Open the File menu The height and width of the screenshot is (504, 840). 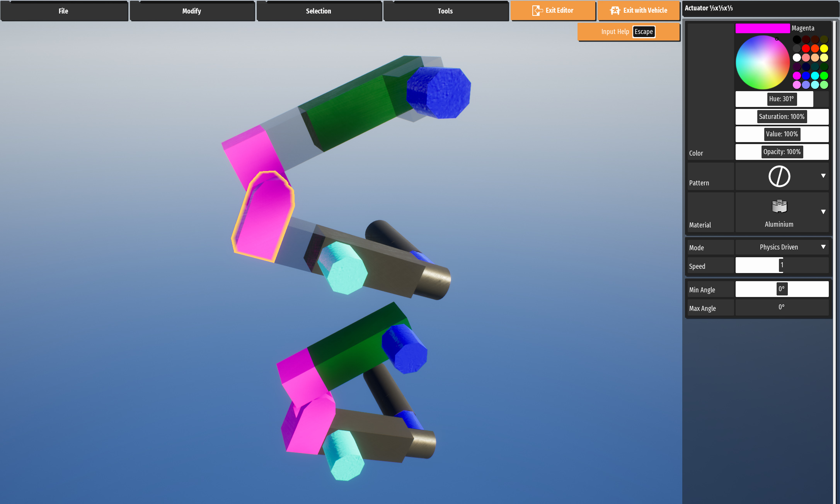pos(64,11)
